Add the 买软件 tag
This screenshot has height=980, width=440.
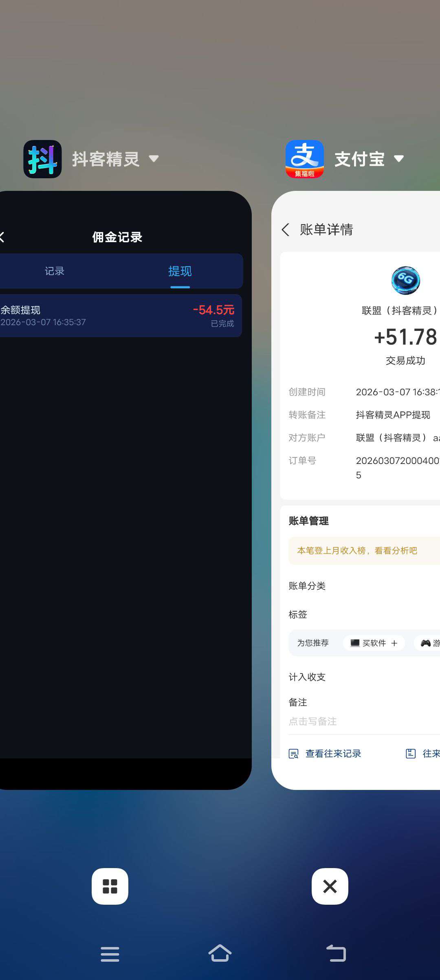point(374,643)
